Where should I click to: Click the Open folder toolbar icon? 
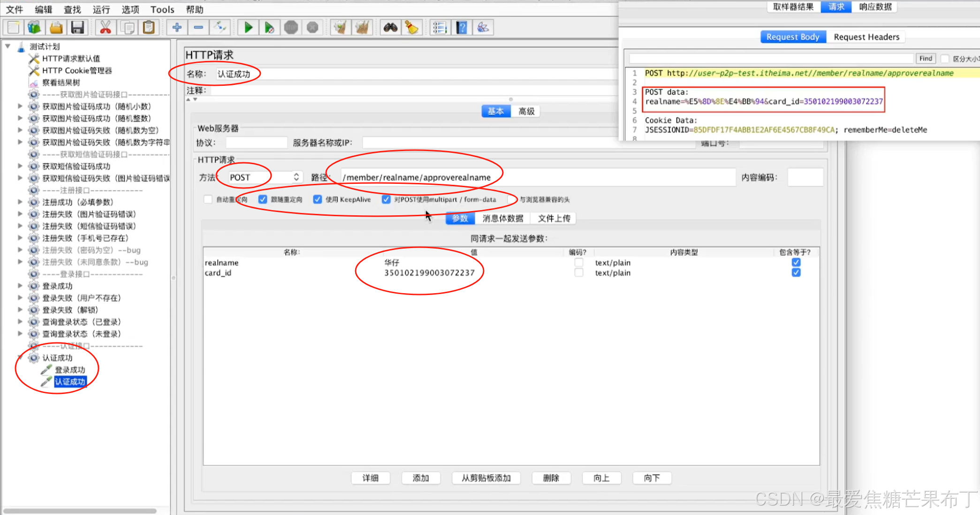pyautogui.click(x=56, y=28)
